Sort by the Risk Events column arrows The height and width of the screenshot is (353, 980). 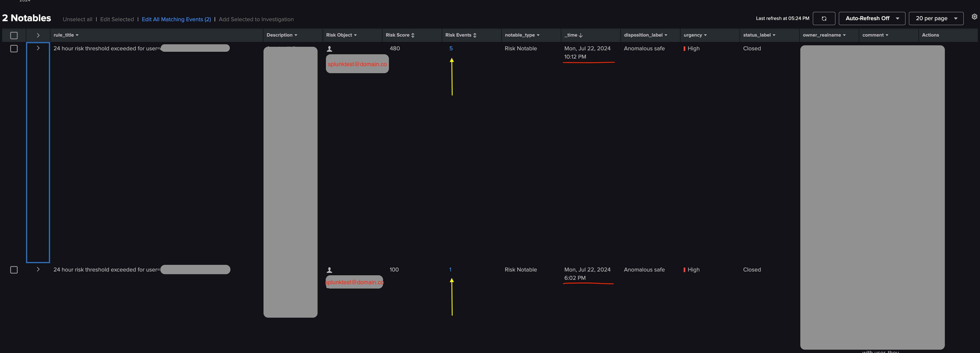tap(475, 35)
